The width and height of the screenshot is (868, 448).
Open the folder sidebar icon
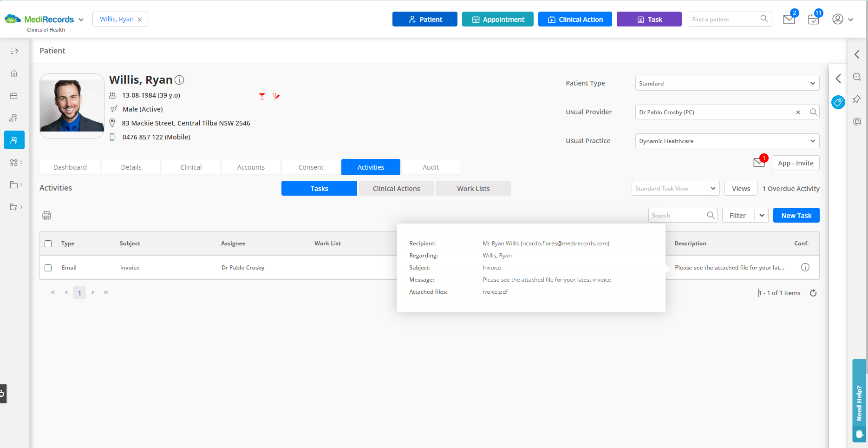pos(16,184)
